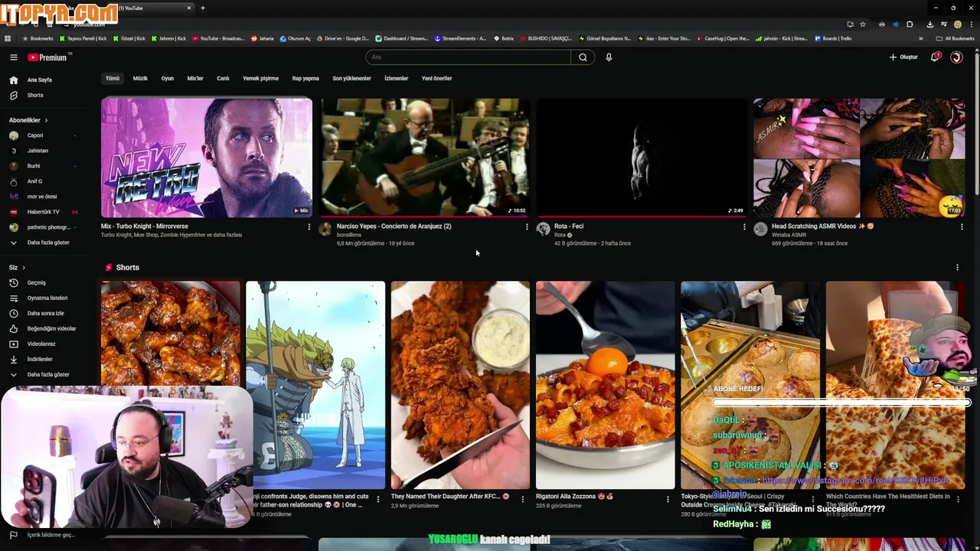Open Oynatma listeleri playlists

point(46,298)
